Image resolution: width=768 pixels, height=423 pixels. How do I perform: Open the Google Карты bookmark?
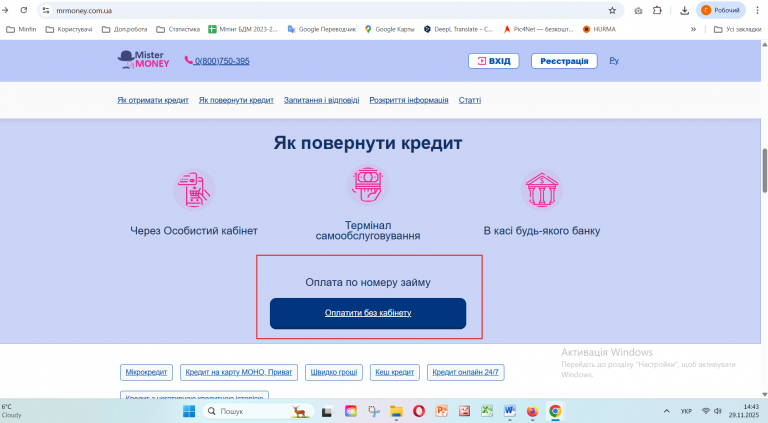390,29
